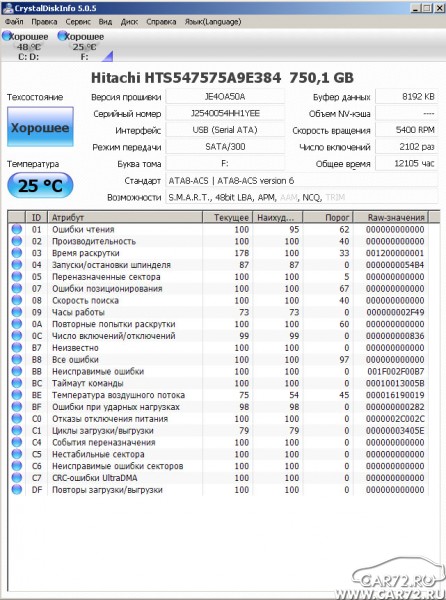Click the buffer size value 8192 KB
Image resolution: width=446 pixels, height=600 pixels.
406,96
